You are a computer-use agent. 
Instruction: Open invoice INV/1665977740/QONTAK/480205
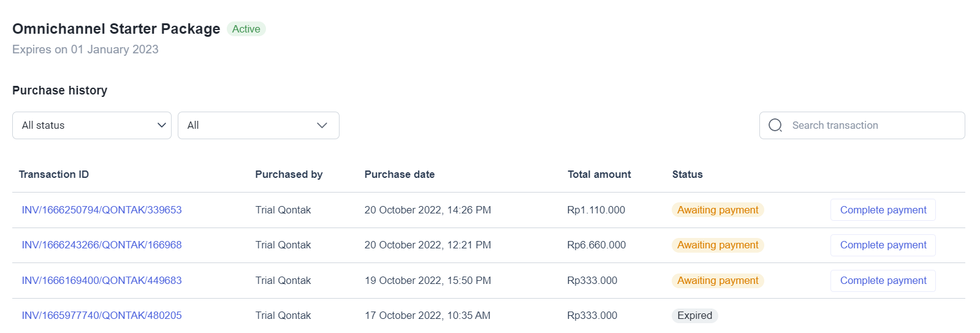(102, 315)
